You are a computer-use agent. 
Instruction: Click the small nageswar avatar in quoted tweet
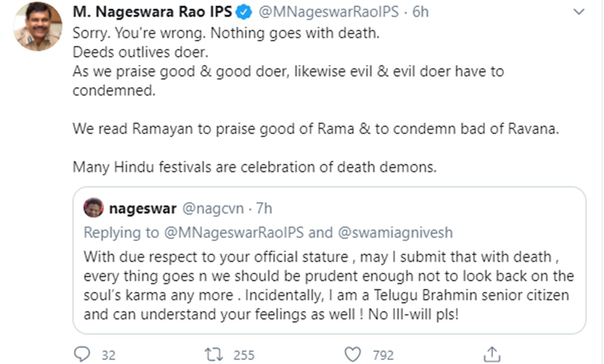[94, 208]
